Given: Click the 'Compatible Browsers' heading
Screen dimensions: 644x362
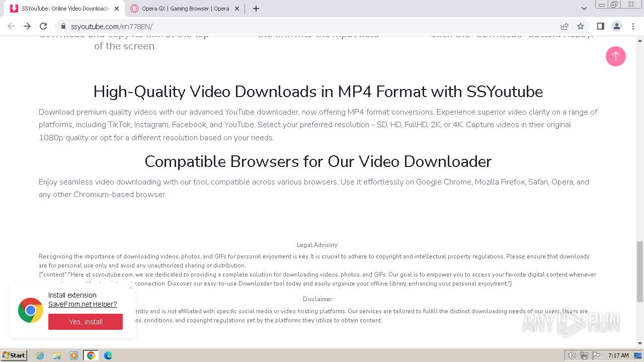Looking at the screenshot, I should coord(318,161).
